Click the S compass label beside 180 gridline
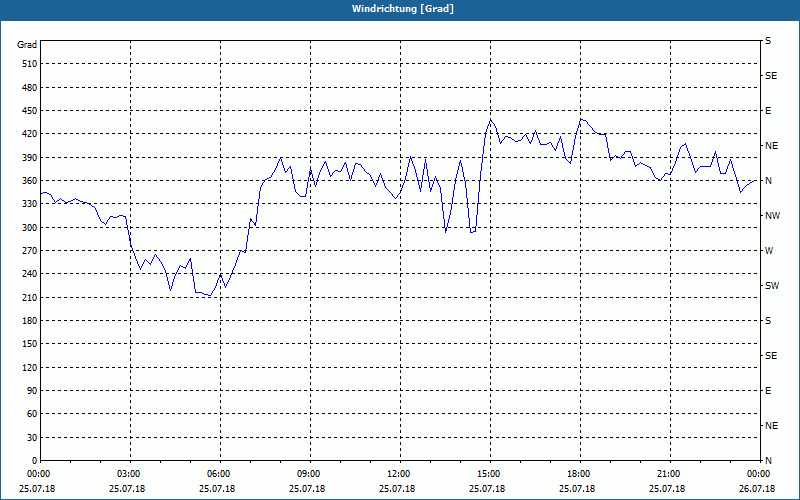800x500 pixels. point(768,321)
